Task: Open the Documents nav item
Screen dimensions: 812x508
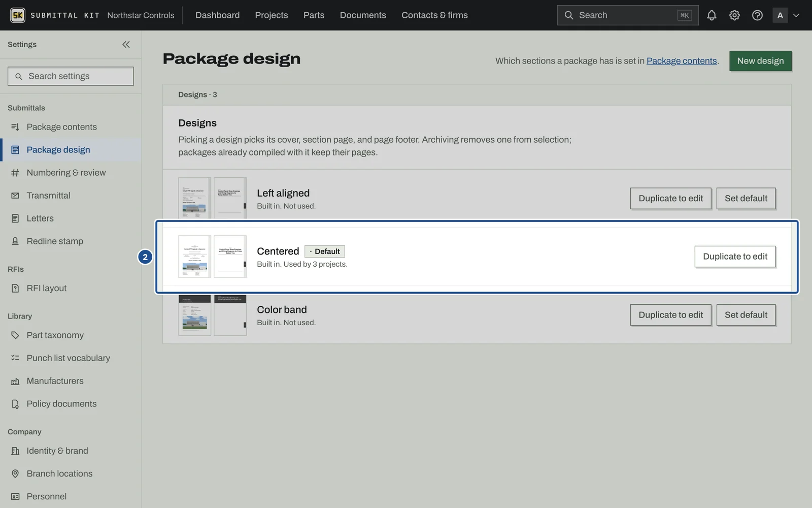Action: (x=363, y=15)
